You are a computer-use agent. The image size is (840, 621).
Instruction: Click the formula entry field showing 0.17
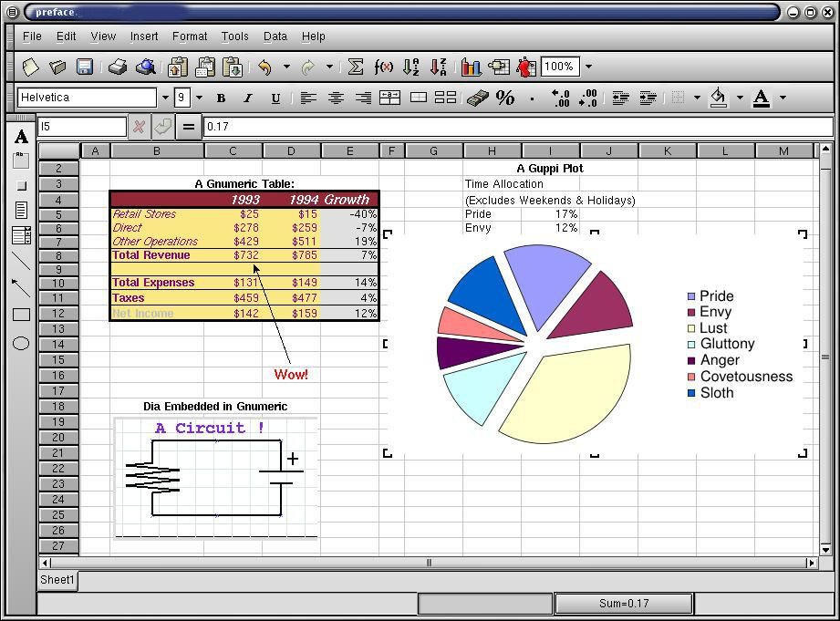pyautogui.click(x=518, y=127)
